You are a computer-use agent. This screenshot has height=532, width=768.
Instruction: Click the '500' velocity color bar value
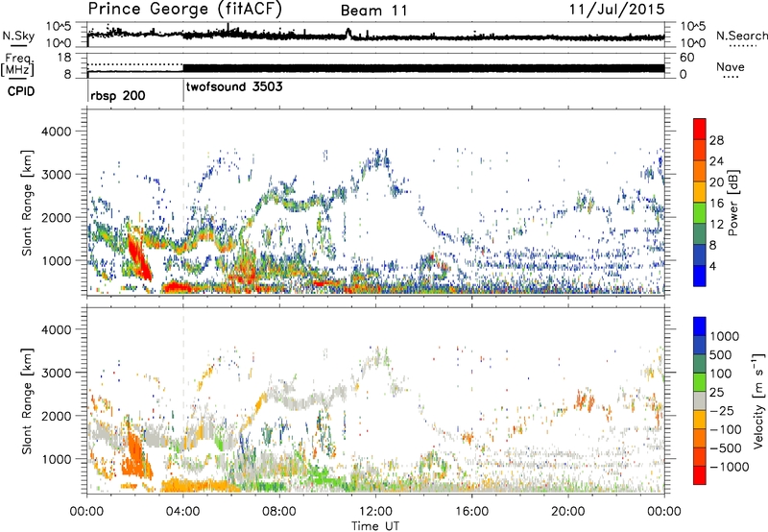pyautogui.click(x=721, y=355)
